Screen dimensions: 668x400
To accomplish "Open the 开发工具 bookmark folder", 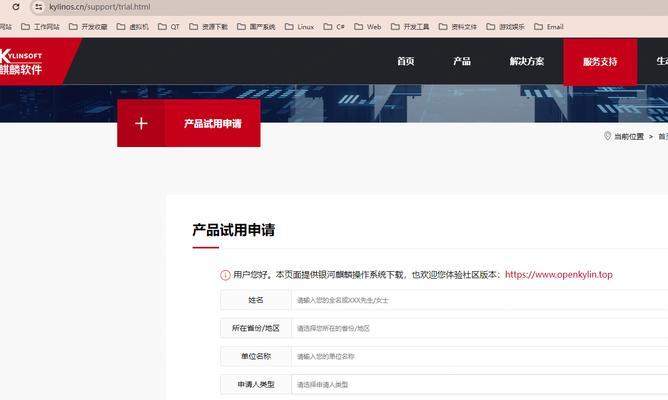I will coord(410,27).
